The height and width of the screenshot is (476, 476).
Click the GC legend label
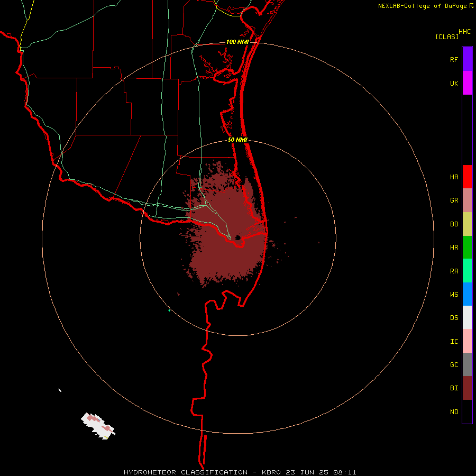[x=454, y=365]
